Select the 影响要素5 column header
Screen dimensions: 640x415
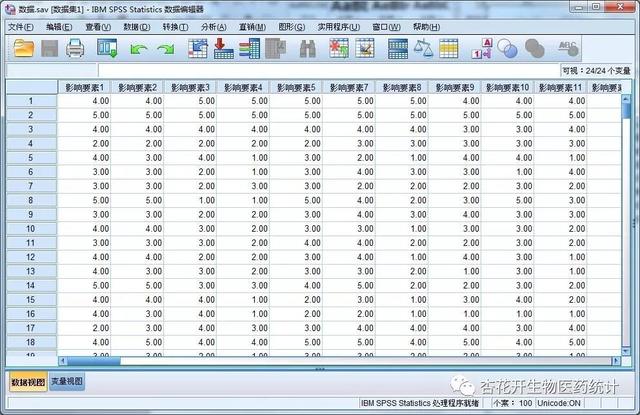296,87
